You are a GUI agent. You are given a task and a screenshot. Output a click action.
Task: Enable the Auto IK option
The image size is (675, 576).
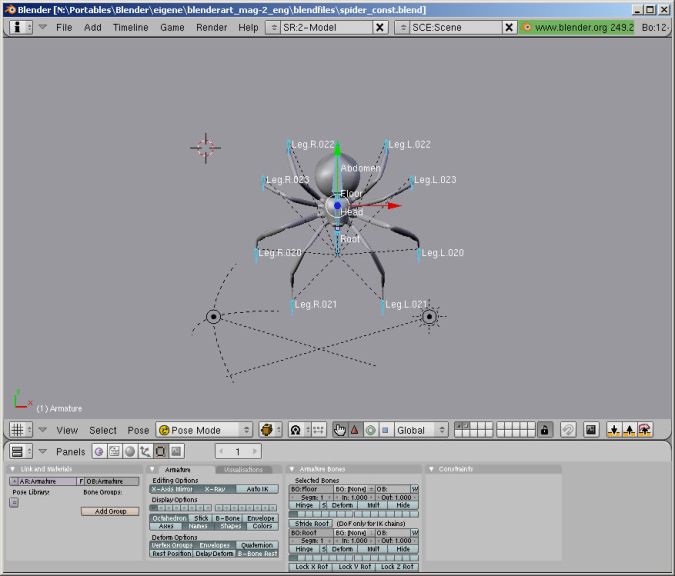pos(257,489)
